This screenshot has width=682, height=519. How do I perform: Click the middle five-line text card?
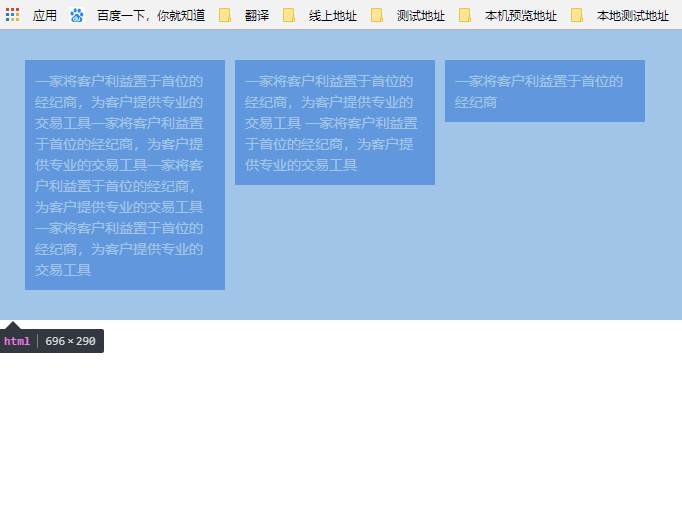pos(335,122)
